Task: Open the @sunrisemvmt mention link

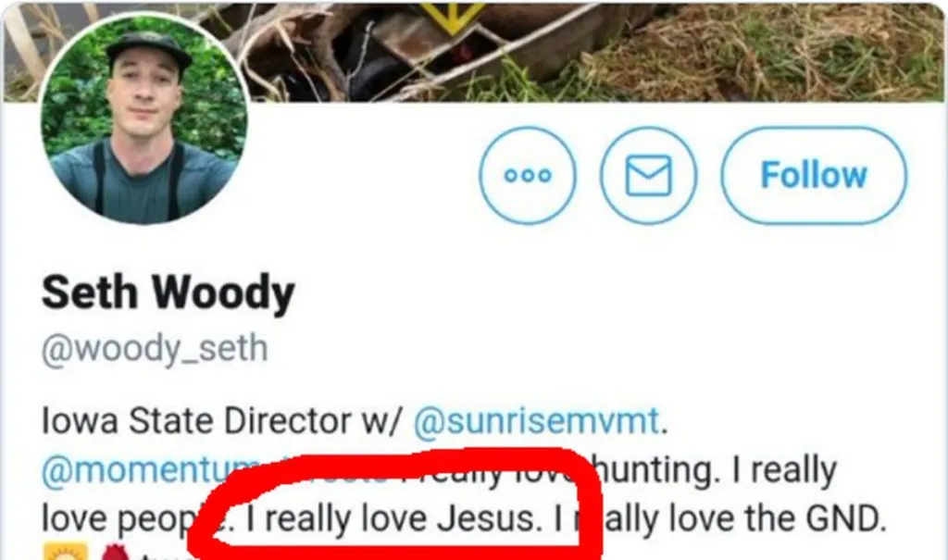Action: (x=536, y=421)
